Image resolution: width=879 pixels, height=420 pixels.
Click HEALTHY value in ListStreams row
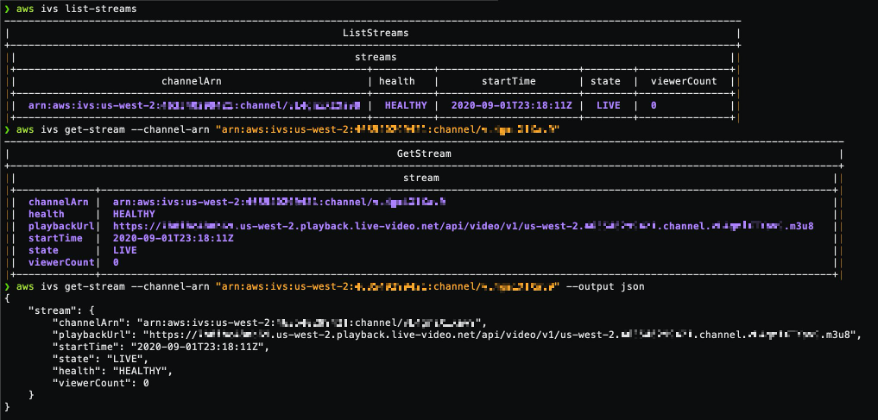[x=404, y=104]
